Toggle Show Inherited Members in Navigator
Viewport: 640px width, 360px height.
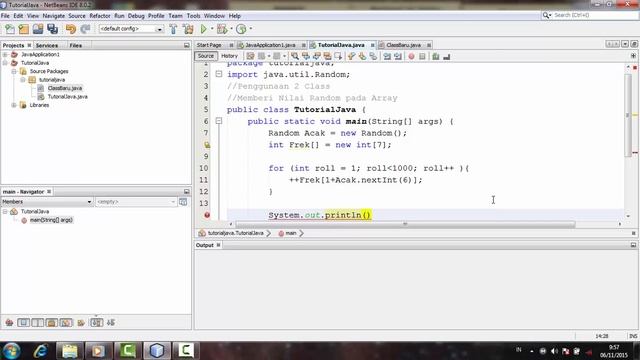pyautogui.click(x=9, y=322)
